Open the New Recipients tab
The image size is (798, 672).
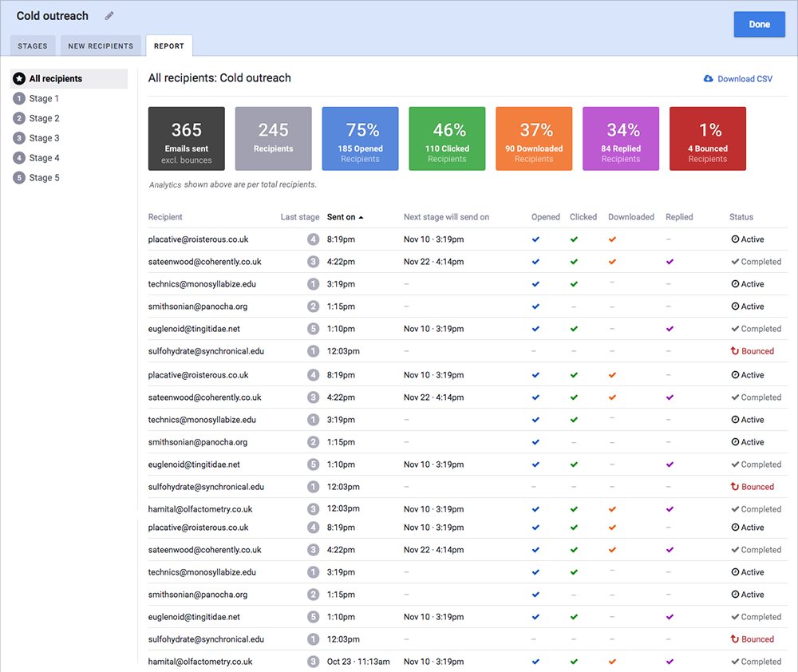(101, 45)
